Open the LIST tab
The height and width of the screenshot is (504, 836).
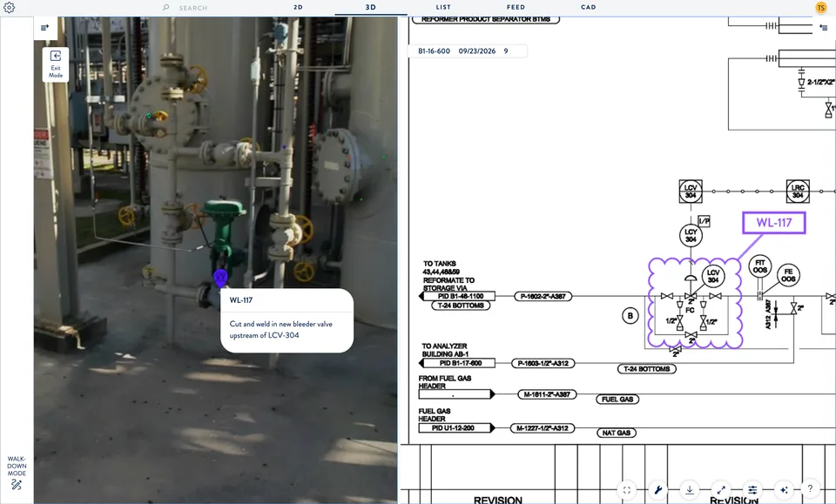pyautogui.click(x=443, y=8)
